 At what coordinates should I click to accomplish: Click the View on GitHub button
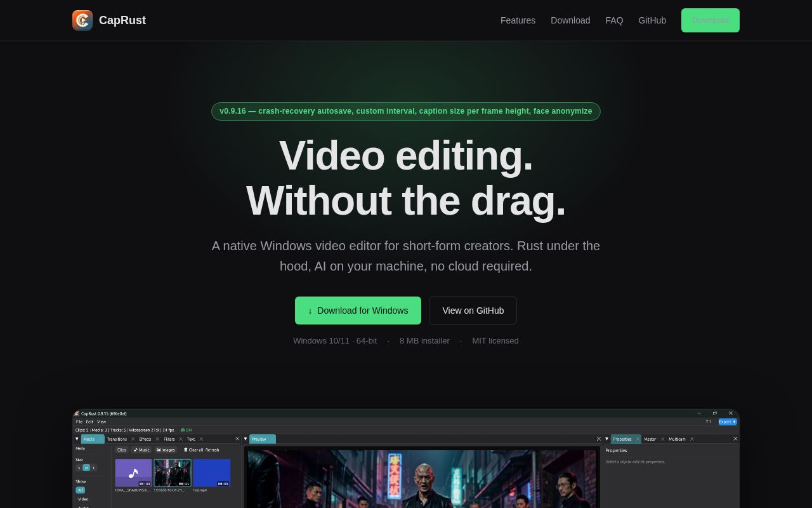tap(473, 311)
